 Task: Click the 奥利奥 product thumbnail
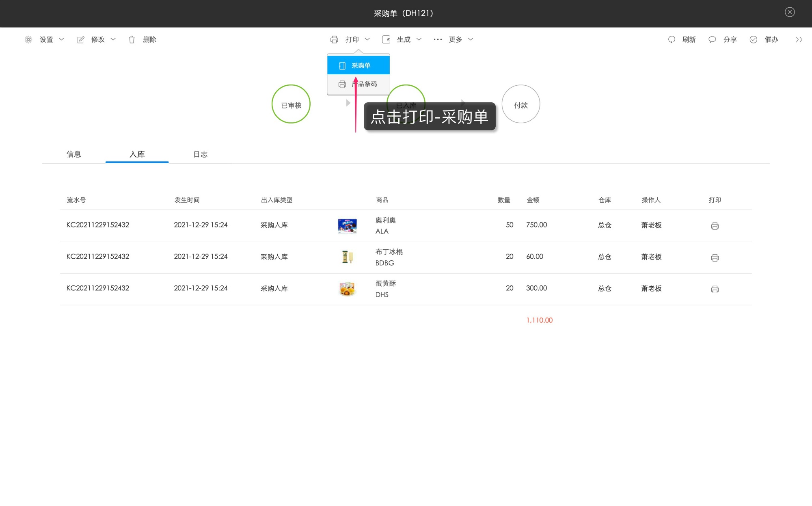pos(347,225)
